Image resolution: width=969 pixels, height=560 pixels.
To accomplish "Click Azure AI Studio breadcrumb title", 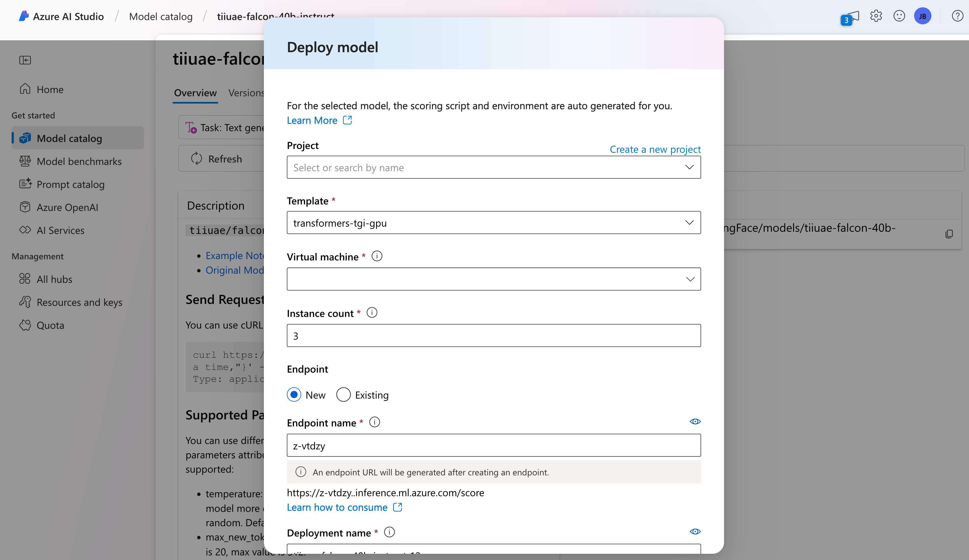I will [x=68, y=16].
